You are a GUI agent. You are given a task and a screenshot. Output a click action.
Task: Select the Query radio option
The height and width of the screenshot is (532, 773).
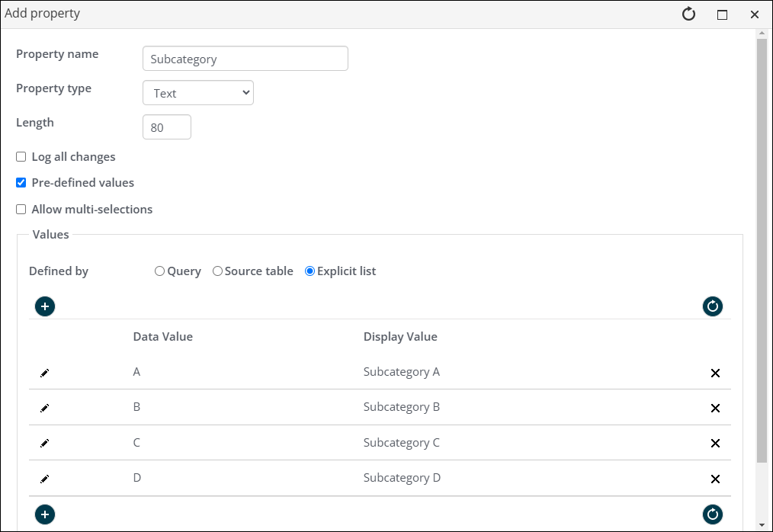159,271
